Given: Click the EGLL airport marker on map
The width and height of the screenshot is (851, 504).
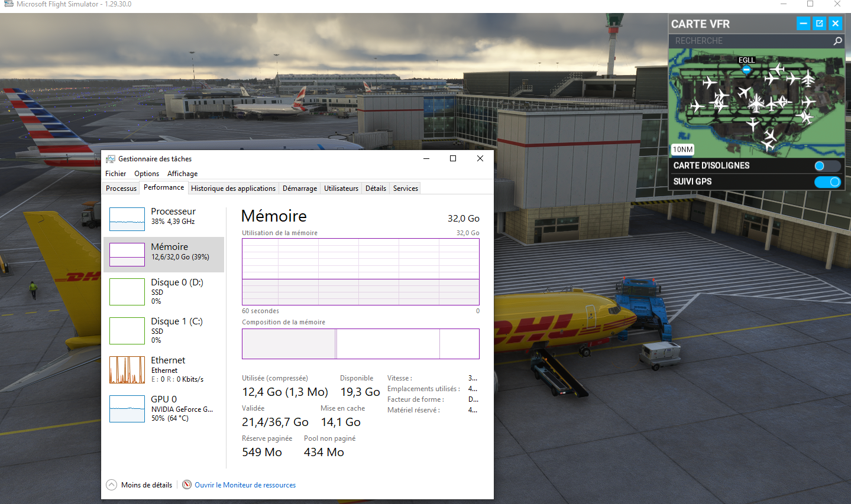Looking at the screenshot, I should [746, 69].
